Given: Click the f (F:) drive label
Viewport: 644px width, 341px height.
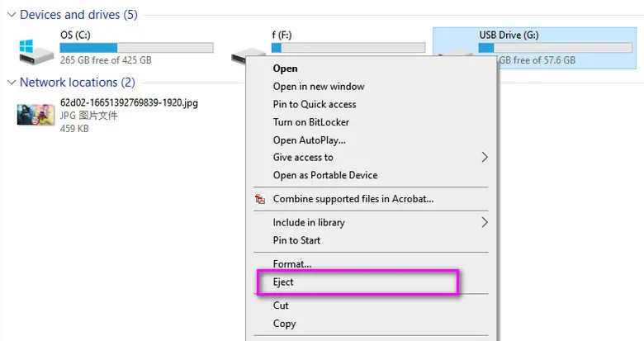Looking at the screenshot, I should (282, 35).
